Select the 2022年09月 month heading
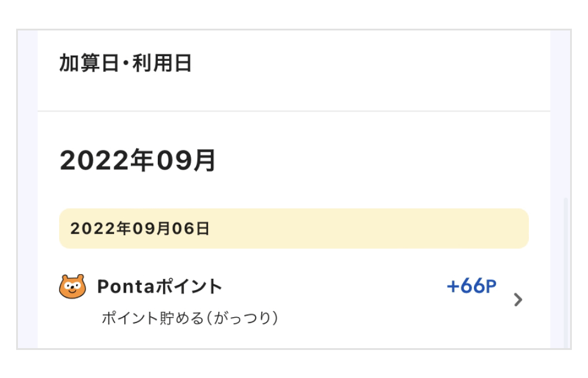Image resolution: width=588 pixels, height=378 pixels. click(138, 161)
